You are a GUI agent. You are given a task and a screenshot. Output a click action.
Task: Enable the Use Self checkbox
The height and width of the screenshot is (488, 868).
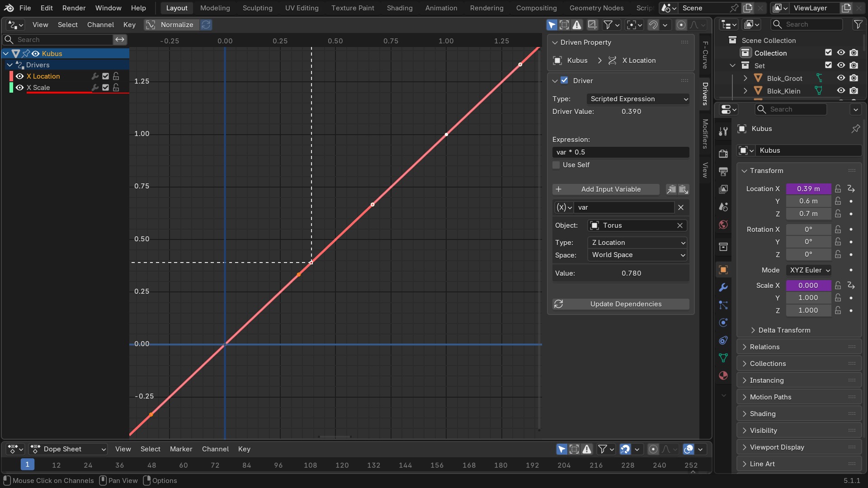click(x=557, y=165)
